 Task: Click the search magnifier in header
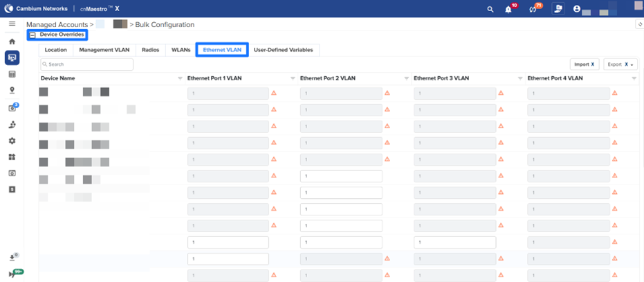coord(490,9)
